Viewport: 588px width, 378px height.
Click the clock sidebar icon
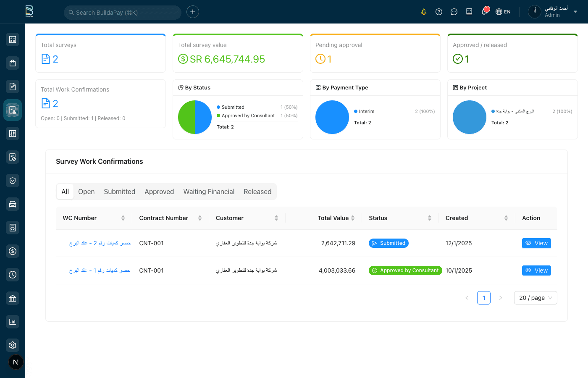coord(13,275)
